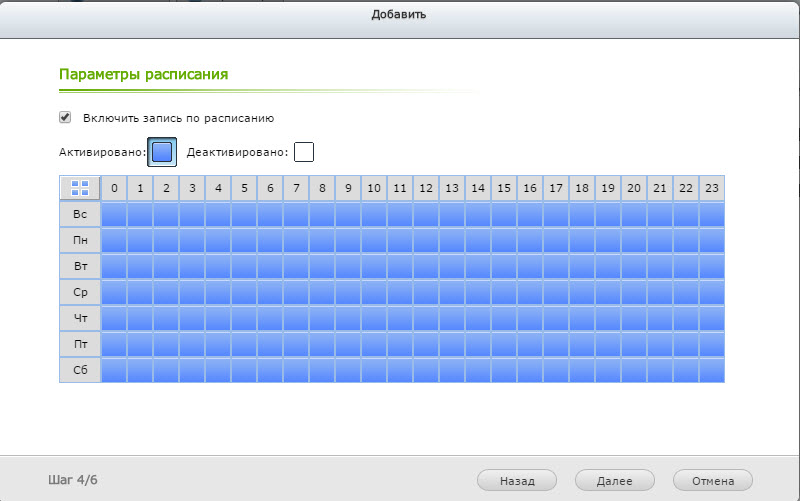
Task: Select the Ср (Wednesday) row header
Action: pyautogui.click(x=80, y=292)
